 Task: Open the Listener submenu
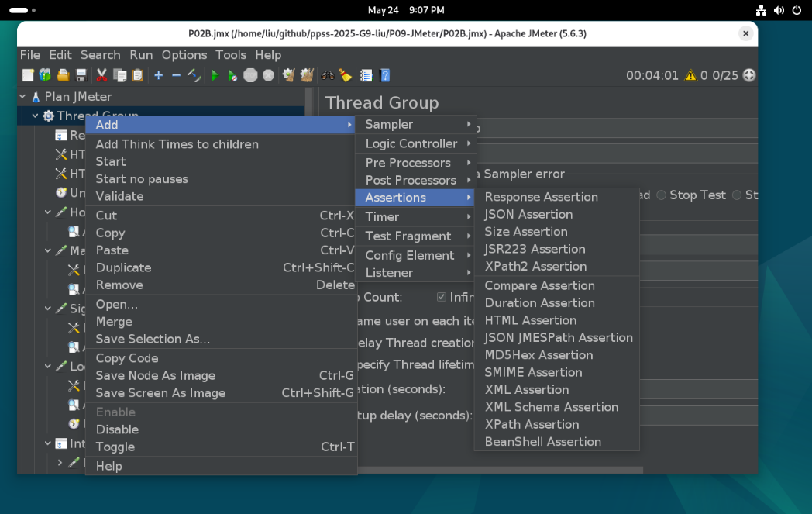pos(416,273)
